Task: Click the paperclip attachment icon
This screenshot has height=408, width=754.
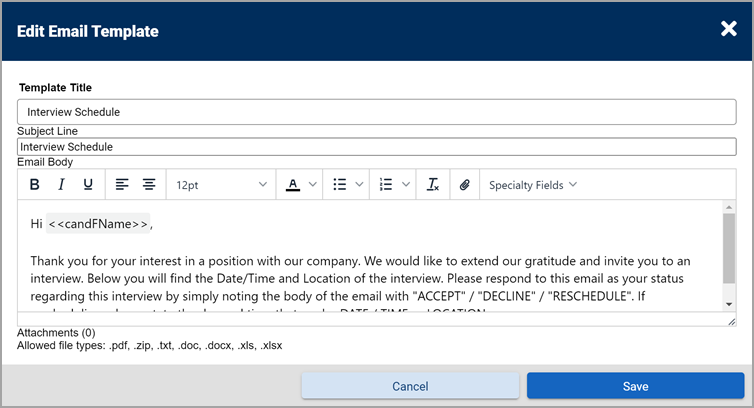Action: tap(464, 185)
